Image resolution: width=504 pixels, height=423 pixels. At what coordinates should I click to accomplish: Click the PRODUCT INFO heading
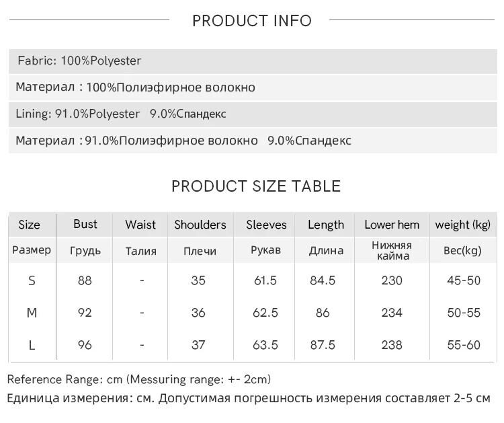252,21
